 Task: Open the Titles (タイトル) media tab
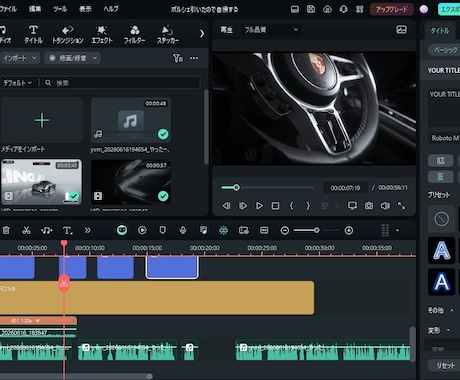[x=33, y=35]
